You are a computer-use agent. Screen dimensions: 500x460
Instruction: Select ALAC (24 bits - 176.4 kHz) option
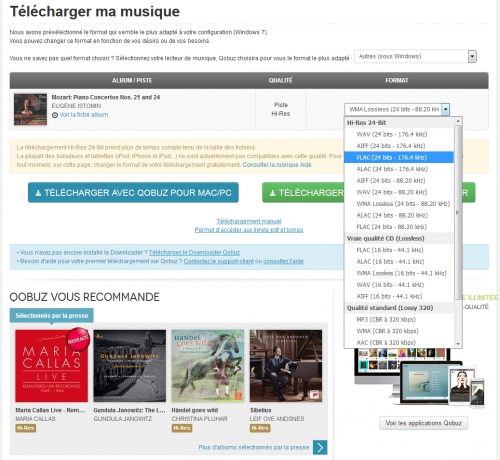point(399,169)
